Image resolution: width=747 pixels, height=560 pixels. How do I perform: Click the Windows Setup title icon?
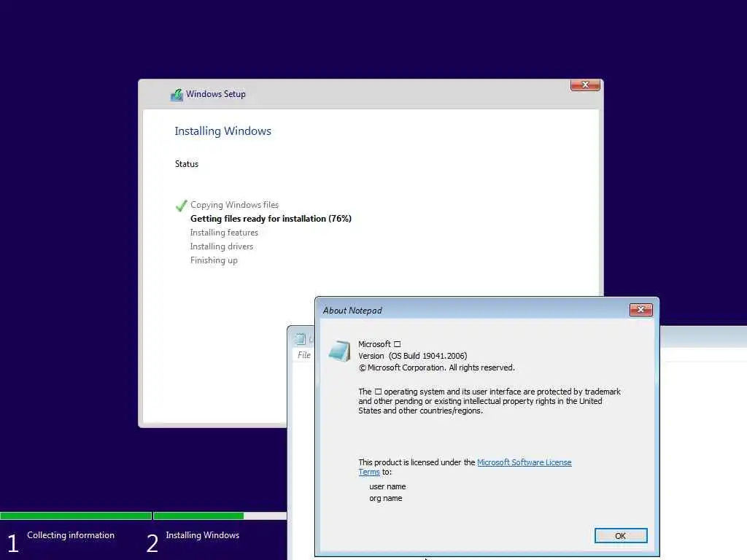click(177, 95)
